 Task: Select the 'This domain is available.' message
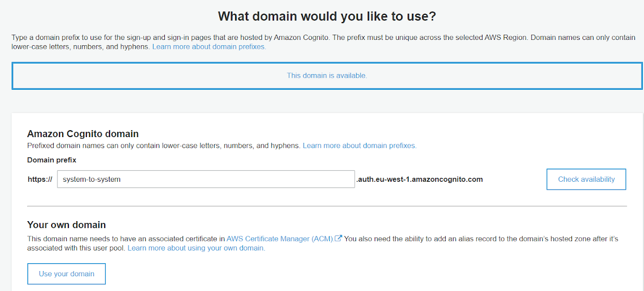pos(327,76)
